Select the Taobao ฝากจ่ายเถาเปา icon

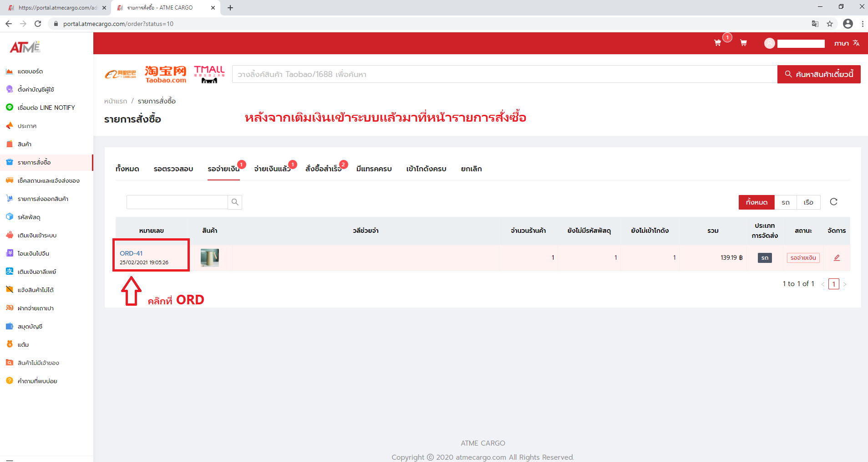[x=10, y=308]
